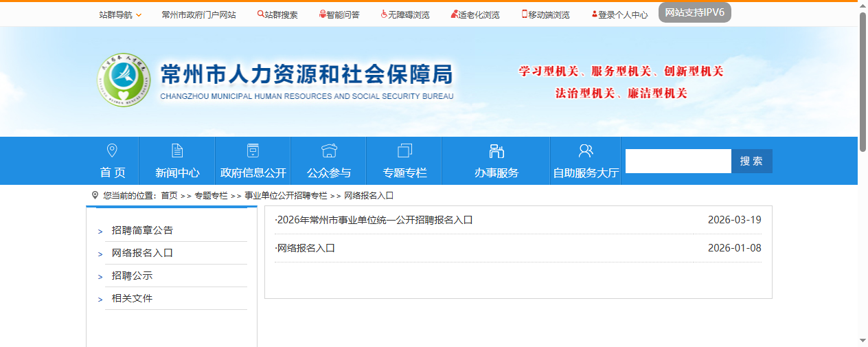The image size is (868, 347).
Task: Click 登录个人中心 login link
Action: pyautogui.click(x=619, y=14)
